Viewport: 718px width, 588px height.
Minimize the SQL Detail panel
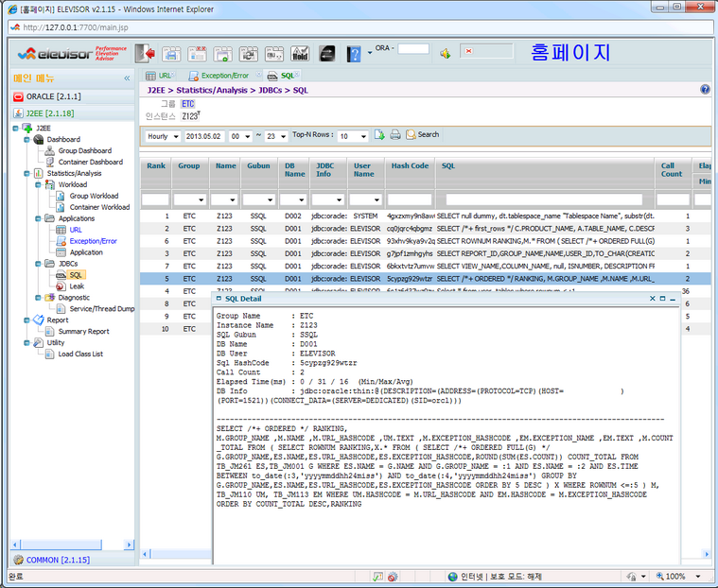pyautogui.click(x=673, y=299)
